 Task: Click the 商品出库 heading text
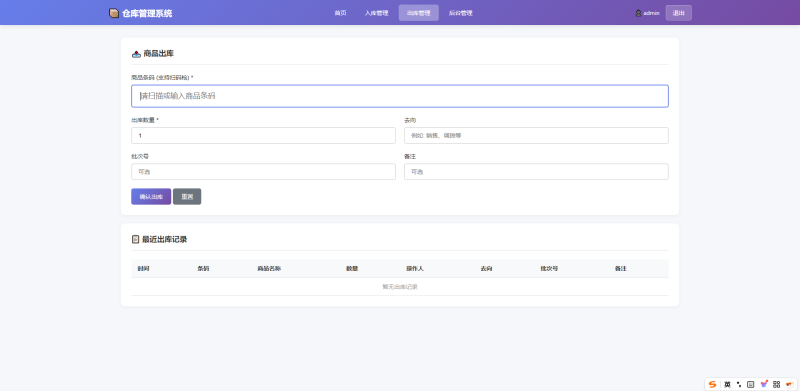159,54
